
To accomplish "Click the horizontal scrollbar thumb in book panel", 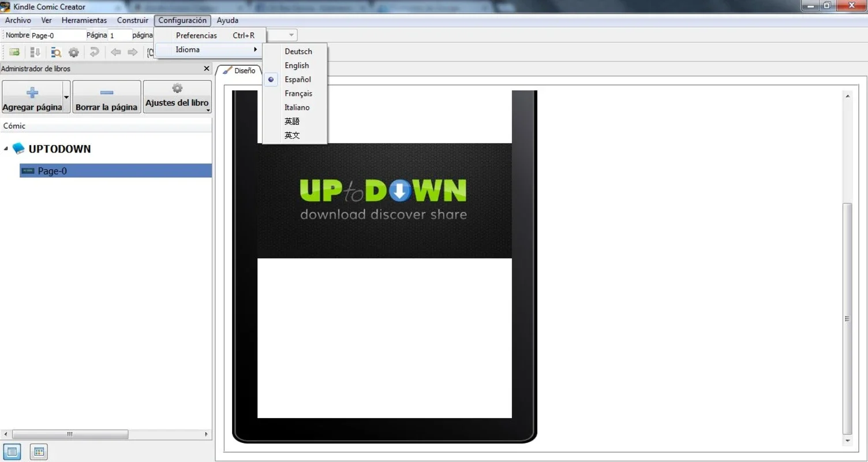I will pos(70,434).
